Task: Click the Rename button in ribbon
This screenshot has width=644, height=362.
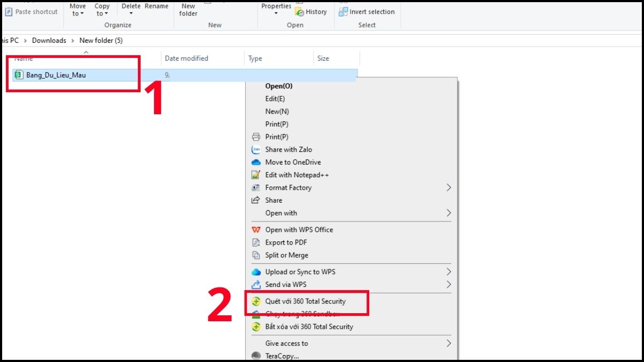Action: click(x=157, y=6)
